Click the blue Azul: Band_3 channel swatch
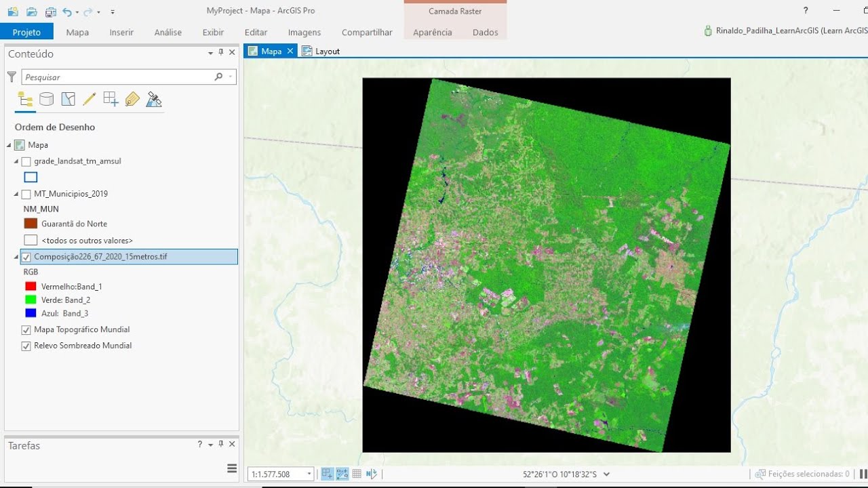The image size is (868, 488). [x=30, y=313]
